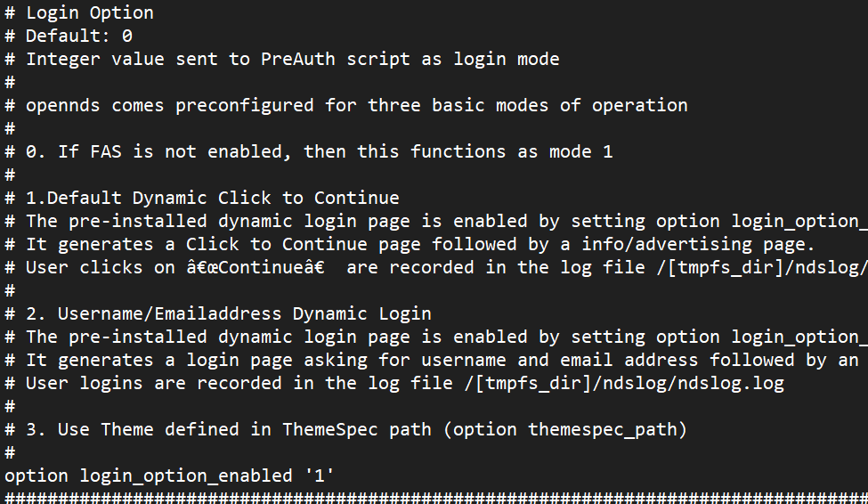This screenshot has height=504, width=868.
Task: Click the word 'PreAuth' in third line
Action: click(298, 60)
